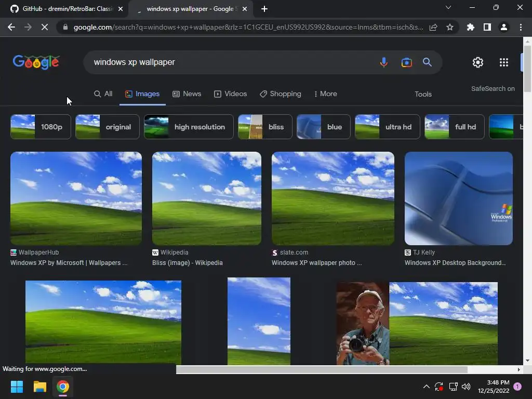The width and height of the screenshot is (532, 399).
Task: Click the vertical page scrollbar thumb
Action: click(x=527, y=68)
